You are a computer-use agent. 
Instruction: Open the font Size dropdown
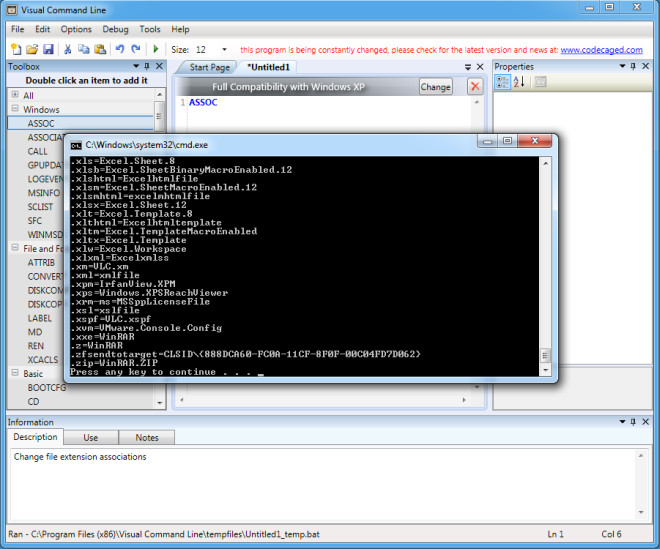(224, 49)
